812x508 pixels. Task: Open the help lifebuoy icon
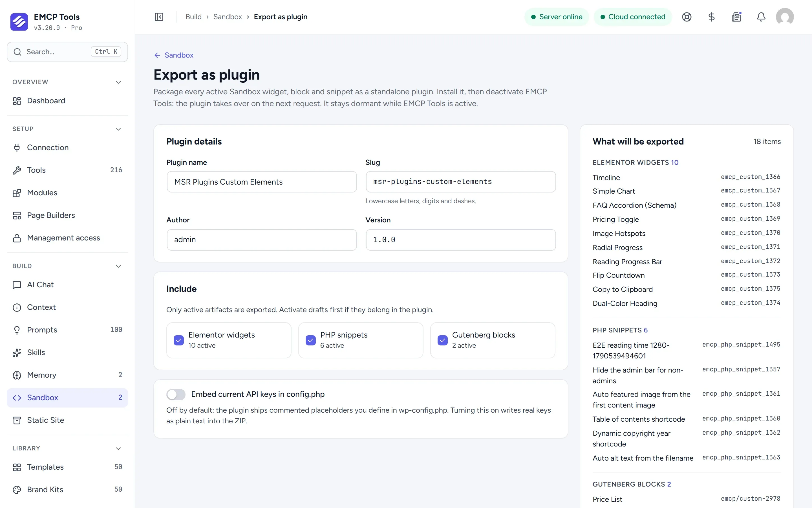[687, 17]
